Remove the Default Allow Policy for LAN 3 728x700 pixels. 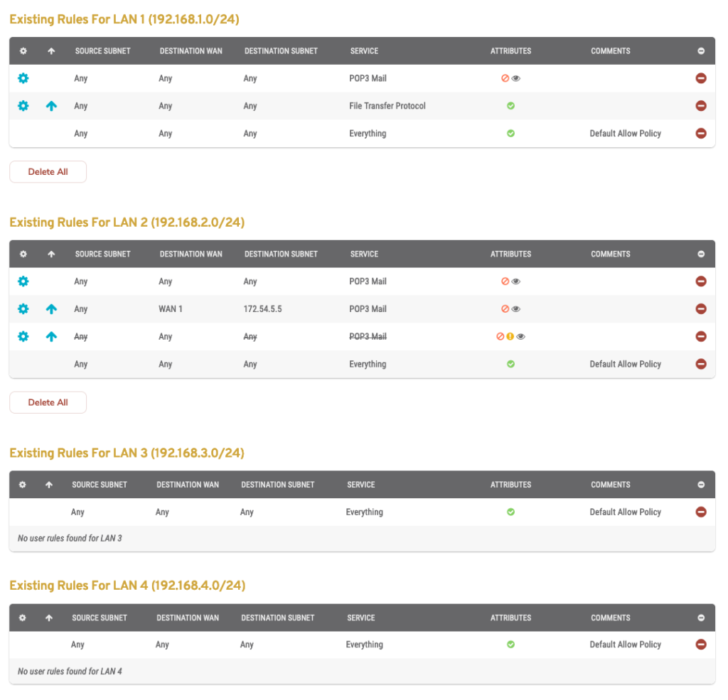(701, 512)
